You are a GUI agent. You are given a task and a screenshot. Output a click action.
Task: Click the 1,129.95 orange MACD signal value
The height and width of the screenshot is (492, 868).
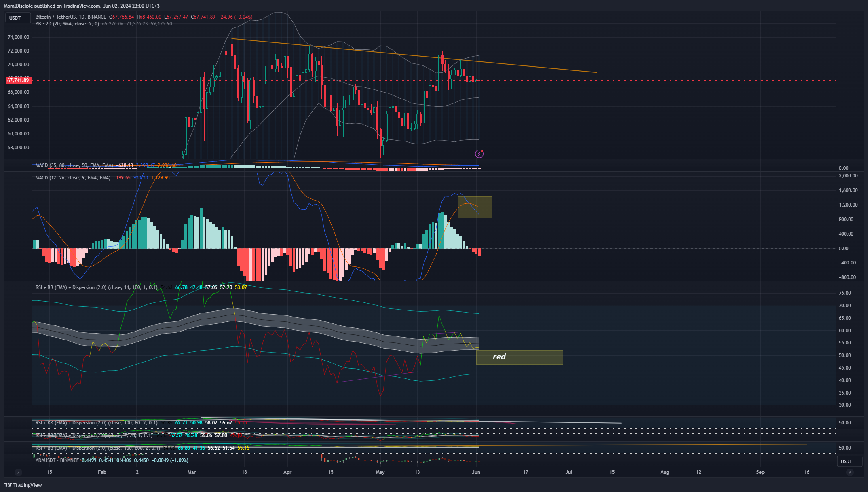161,178
